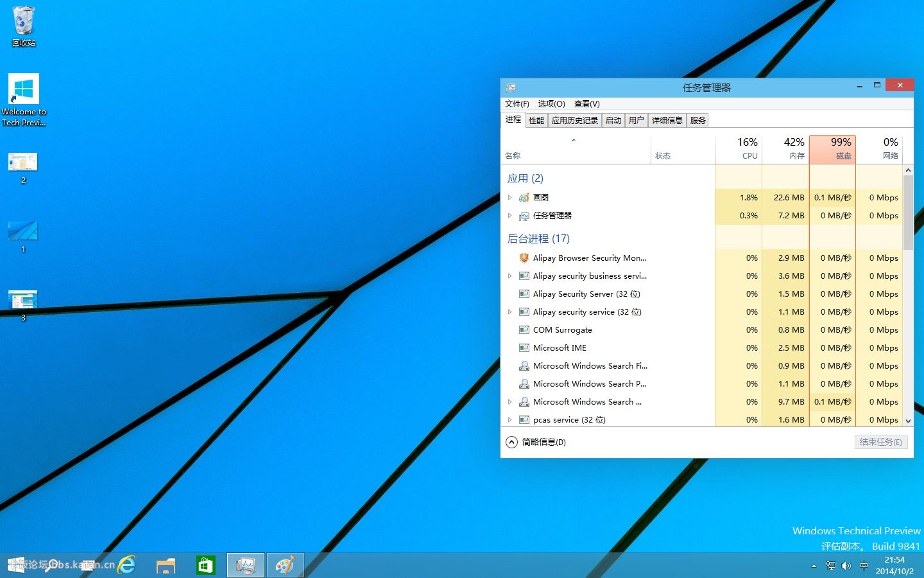924x578 pixels.
Task: Select the Microsoft IME process name
Action: (x=560, y=348)
